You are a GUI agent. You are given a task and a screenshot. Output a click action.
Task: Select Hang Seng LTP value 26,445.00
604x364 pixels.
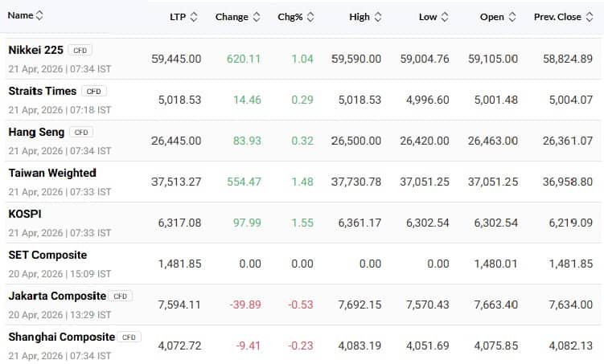pyautogui.click(x=176, y=141)
